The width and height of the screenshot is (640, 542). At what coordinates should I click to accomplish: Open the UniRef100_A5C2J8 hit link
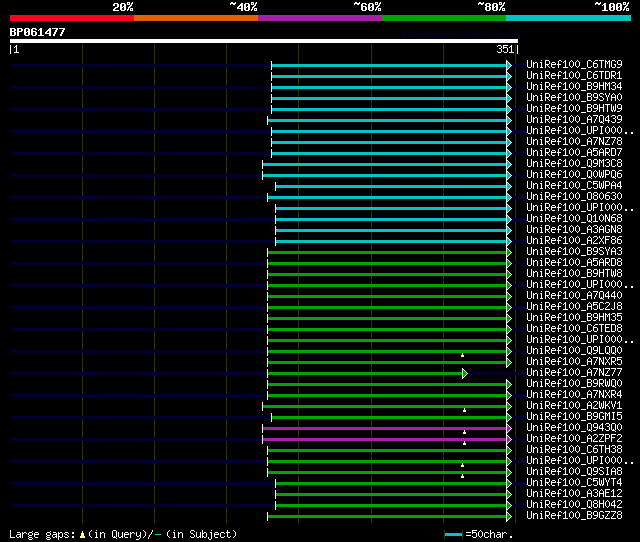point(574,307)
